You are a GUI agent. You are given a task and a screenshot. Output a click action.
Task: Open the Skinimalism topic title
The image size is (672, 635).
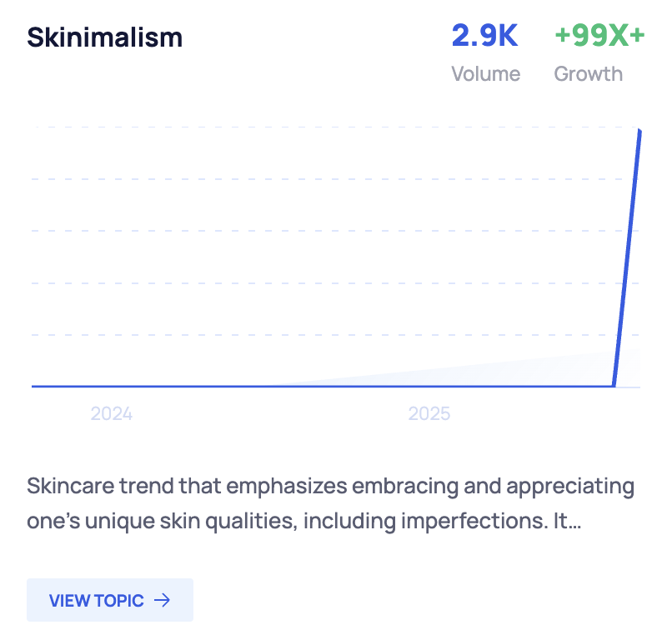click(104, 37)
